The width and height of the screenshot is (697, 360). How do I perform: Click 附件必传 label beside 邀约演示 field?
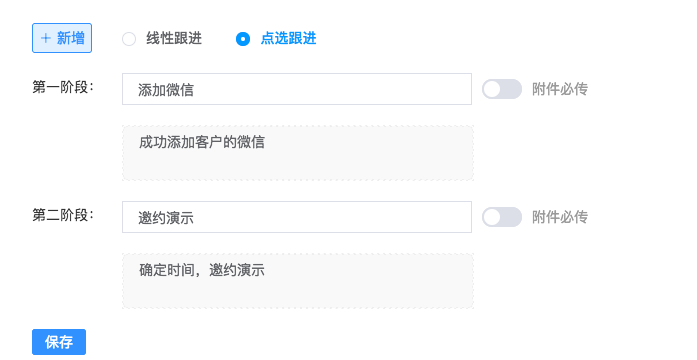(560, 217)
